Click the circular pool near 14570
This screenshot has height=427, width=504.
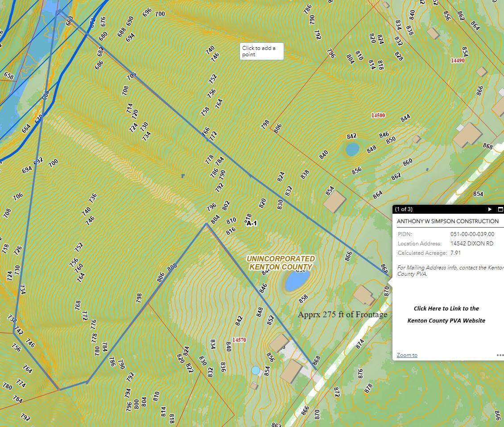[x=256, y=370]
